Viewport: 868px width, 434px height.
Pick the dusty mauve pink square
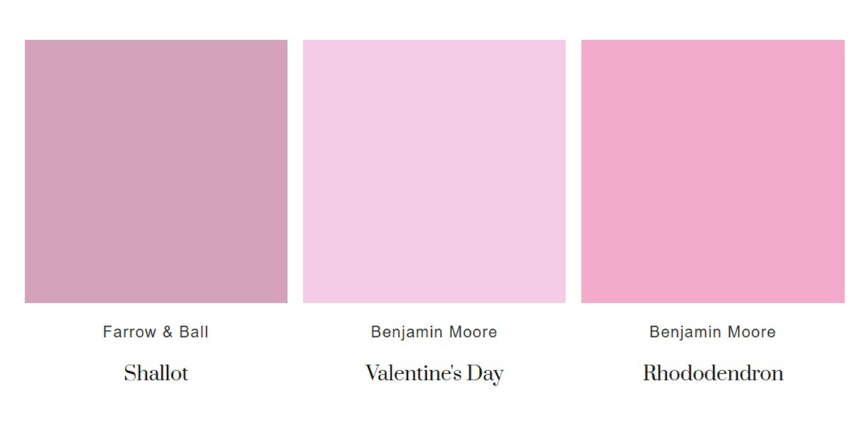(x=156, y=171)
